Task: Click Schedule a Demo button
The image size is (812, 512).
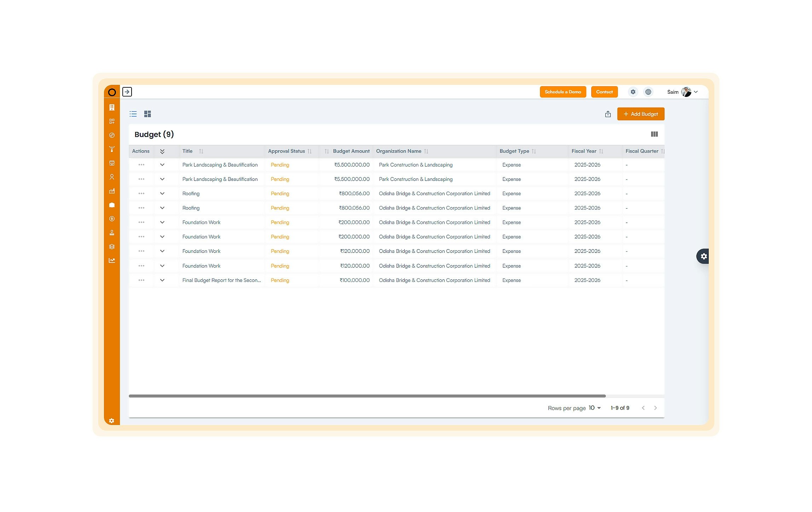Action: 562,92
